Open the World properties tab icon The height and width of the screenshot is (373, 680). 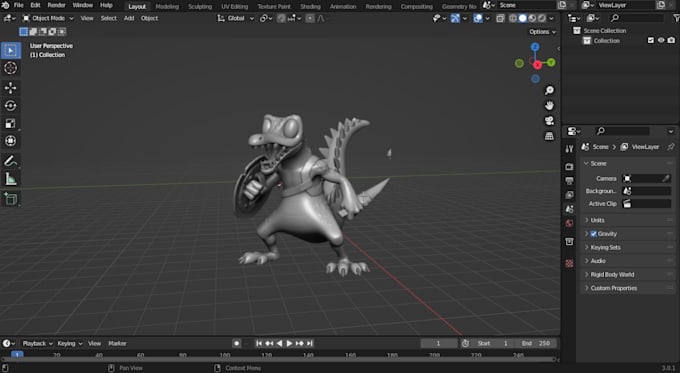569,223
